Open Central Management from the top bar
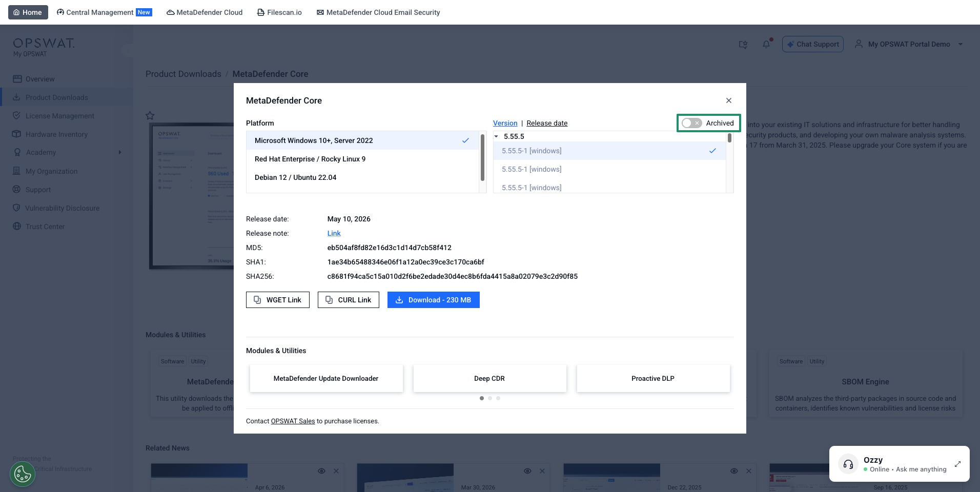980x492 pixels. click(104, 12)
